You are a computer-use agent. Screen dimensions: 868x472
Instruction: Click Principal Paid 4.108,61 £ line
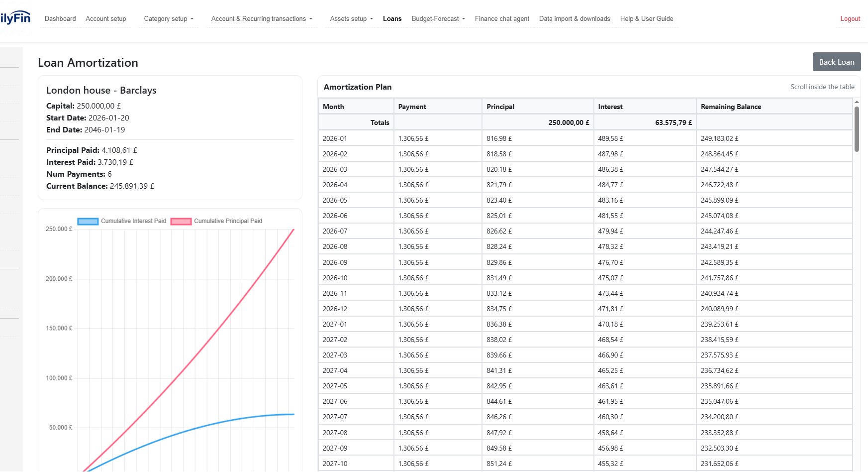point(92,150)
